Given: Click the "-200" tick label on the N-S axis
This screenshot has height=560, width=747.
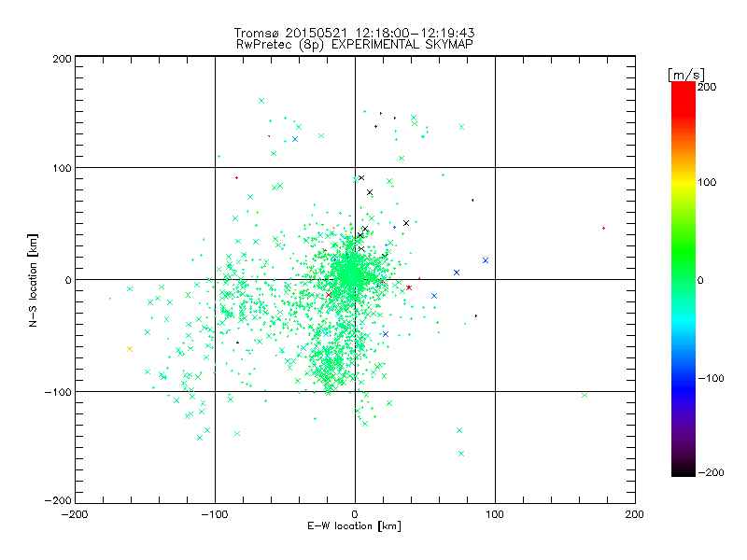Looking at the screenshot, I should (x=58, y=500).
